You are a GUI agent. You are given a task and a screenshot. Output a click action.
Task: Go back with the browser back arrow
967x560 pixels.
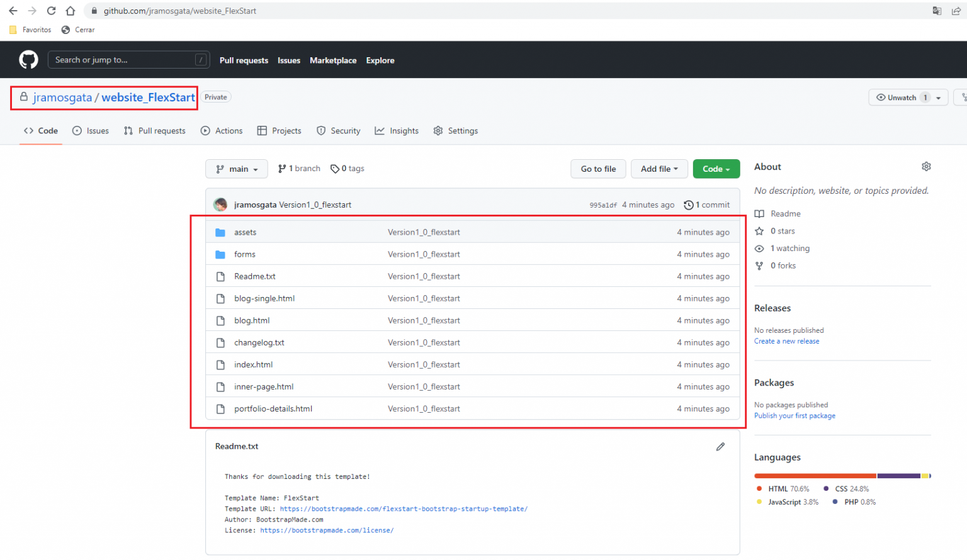pyautogui.click(x=13, y=11)
